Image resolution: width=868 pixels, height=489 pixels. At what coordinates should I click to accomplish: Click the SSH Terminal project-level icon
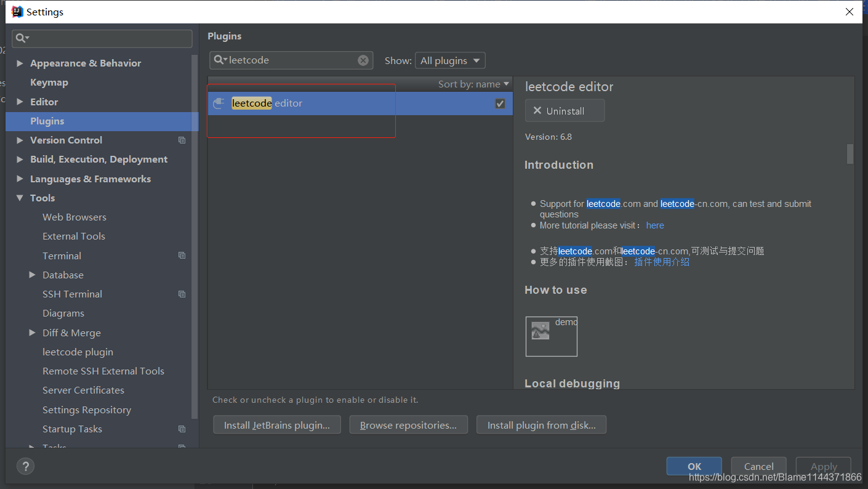coord(182,294)
